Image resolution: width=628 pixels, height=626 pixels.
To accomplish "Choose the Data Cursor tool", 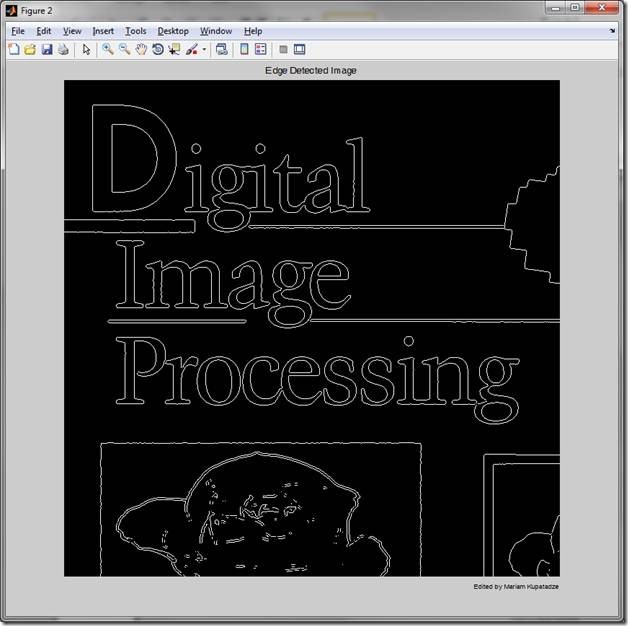I will point(174,49).
